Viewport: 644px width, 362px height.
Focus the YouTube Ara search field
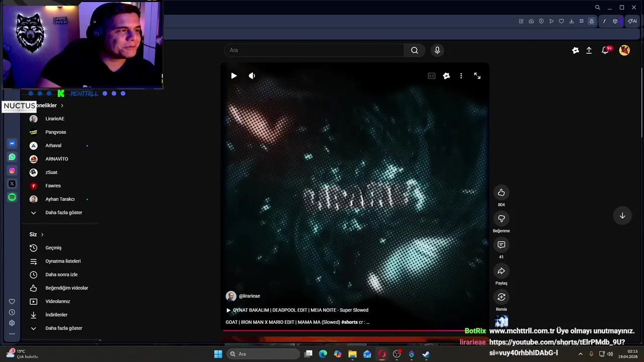click(x=314, y=50)
